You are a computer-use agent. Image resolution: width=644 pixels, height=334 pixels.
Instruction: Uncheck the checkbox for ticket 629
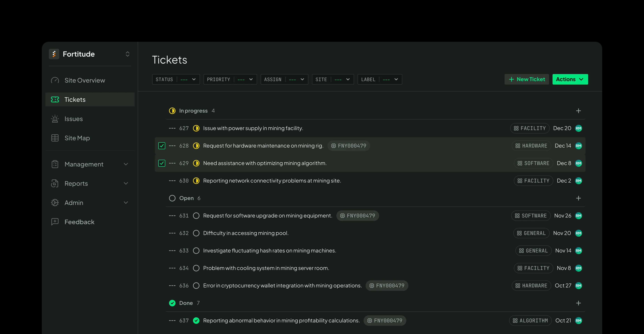pos(162,163)
